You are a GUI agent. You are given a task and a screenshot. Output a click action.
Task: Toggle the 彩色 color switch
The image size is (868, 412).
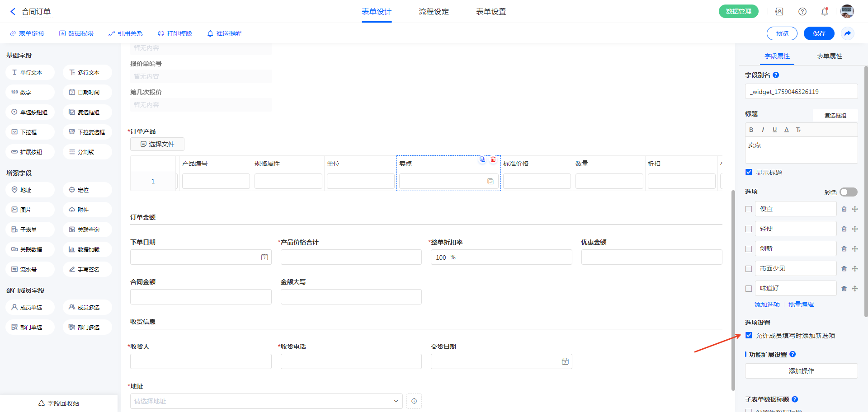click(848, 192)
